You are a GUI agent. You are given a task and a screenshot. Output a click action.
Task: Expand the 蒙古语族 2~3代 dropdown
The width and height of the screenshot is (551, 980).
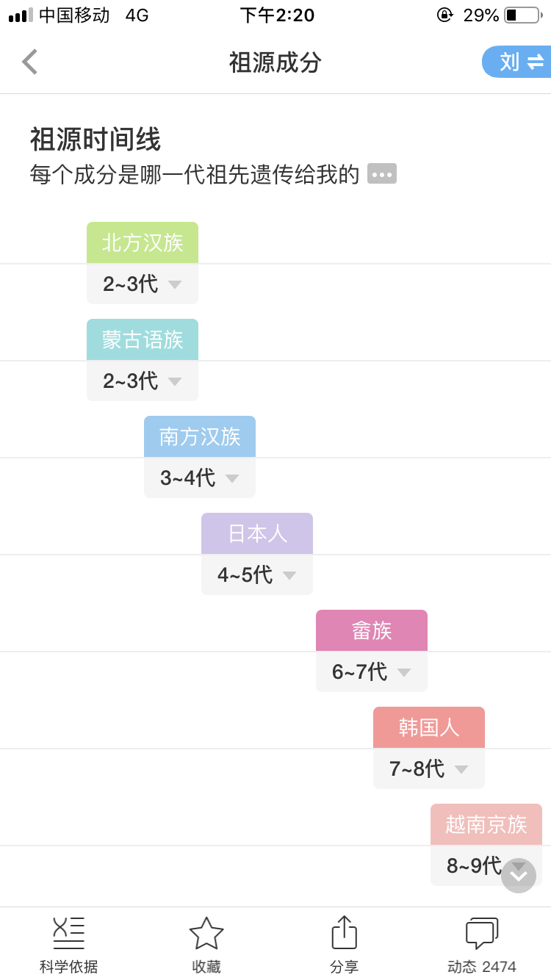point(143,381)
